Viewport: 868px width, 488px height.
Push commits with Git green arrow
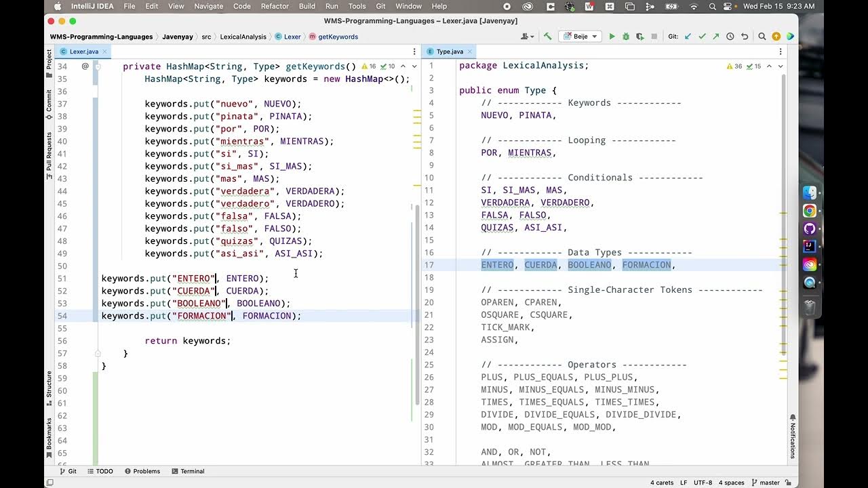[x=716, y=37]
